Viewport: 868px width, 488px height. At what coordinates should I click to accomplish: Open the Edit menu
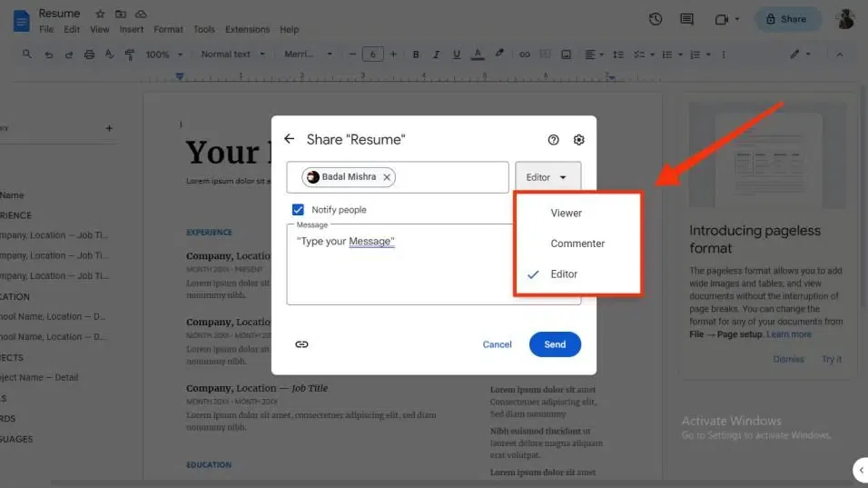pyautogui.click(x=72, y=29)
